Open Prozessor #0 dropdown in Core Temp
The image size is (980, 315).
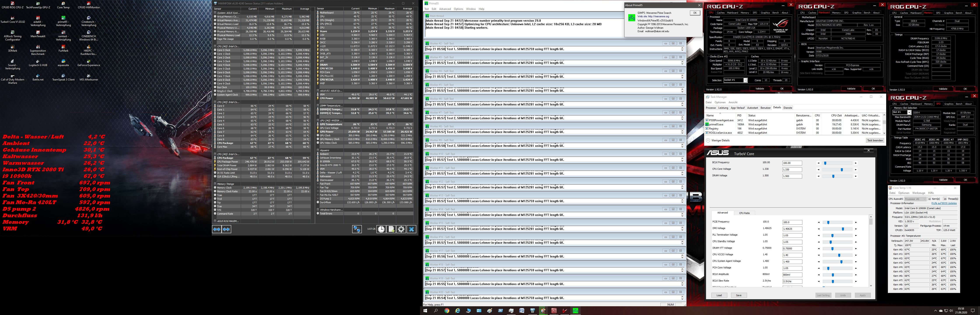point(915,199)
